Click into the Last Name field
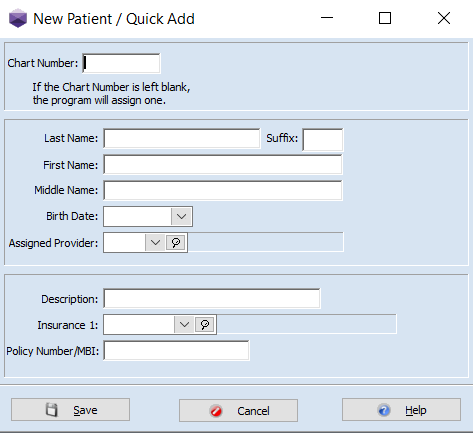This screenshot has width=473, height=433. pyautogui.click(x=182, y=138)
